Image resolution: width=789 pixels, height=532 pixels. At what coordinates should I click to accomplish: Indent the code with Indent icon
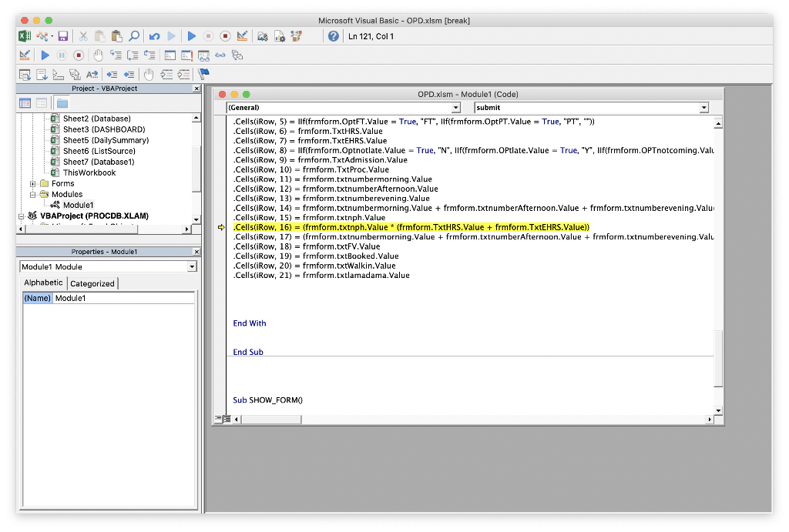point(112,75)
